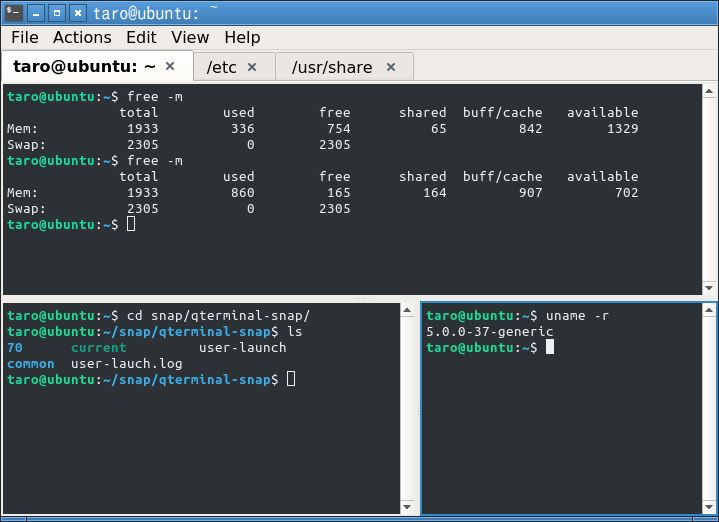Click the uname pane scroll up arrow
Image resolution: width=719 pixels, height=522 pixels.
point(709,311)
